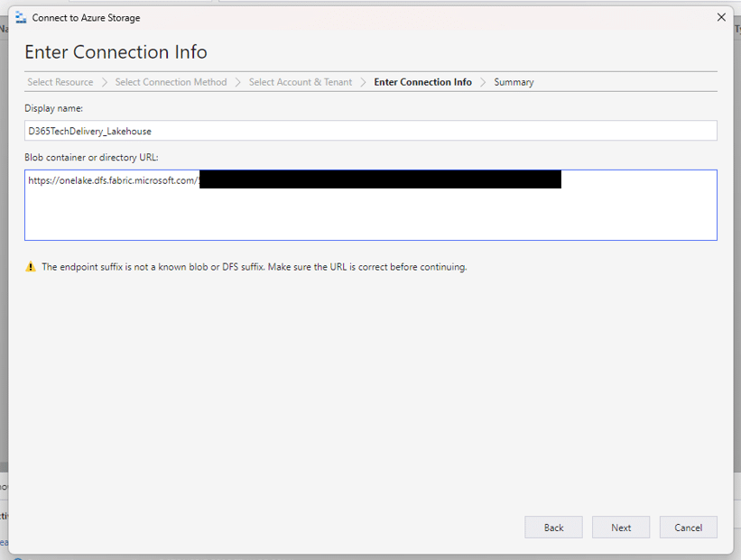This screenshot has width=741, height=560.
Task: Click the "Blob container or directory URL:" label
Action: coord(91,157)
